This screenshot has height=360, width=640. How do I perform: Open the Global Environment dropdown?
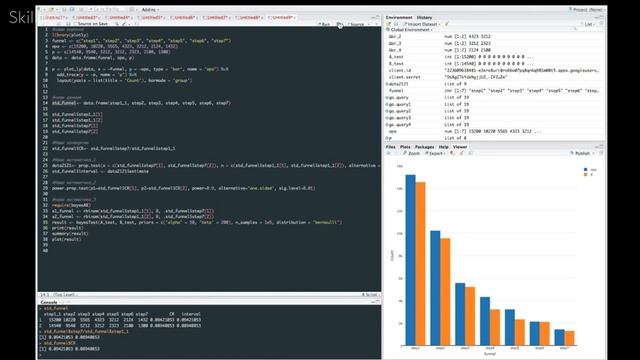409,30
